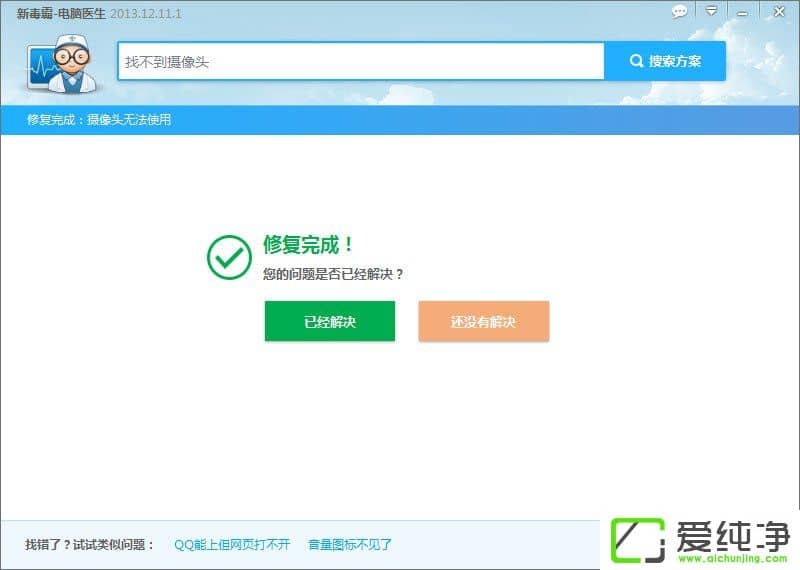This screenshot has width=800, height=570.
Task: Open the feedback speech bubble icon
Action: 680,12
